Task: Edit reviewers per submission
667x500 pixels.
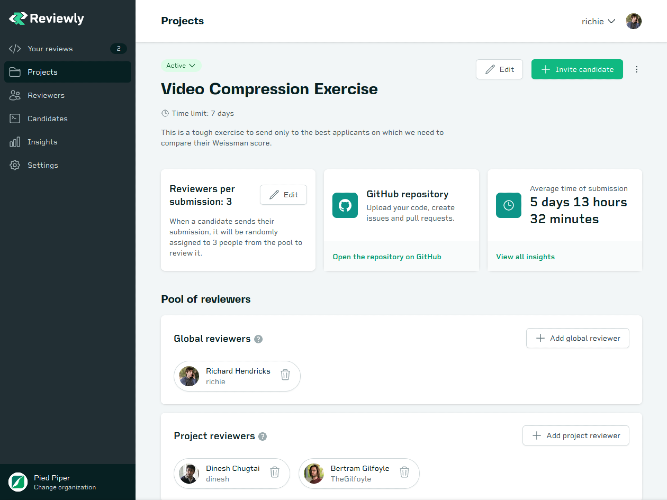Action: point(283,195)
